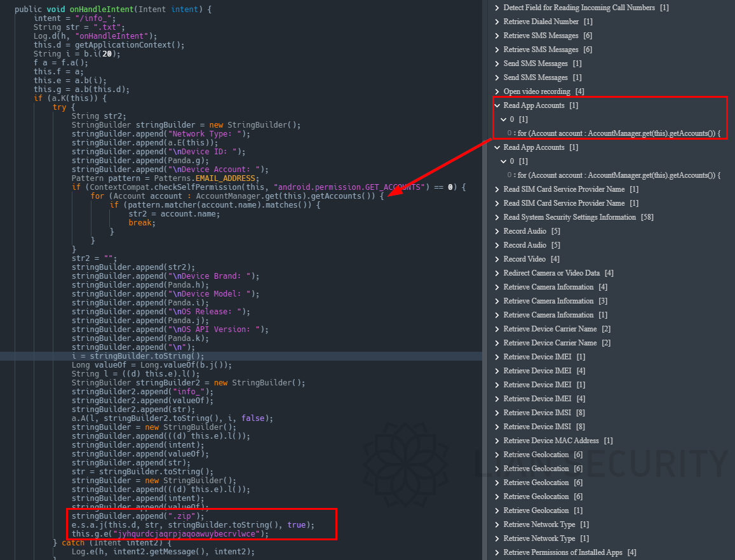Expand chevron beside Open video recording
The width and height of the screenshot is (735, 560).
click(x=497, y=92)
